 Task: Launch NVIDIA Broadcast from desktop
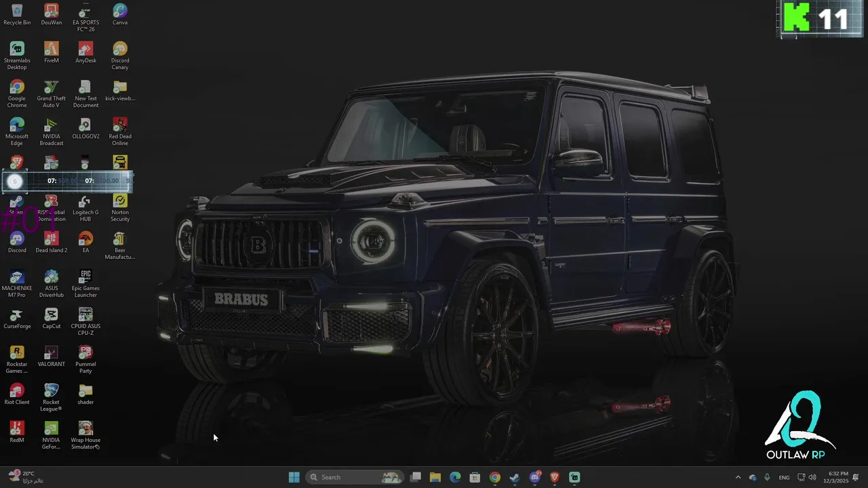[52, 131]
